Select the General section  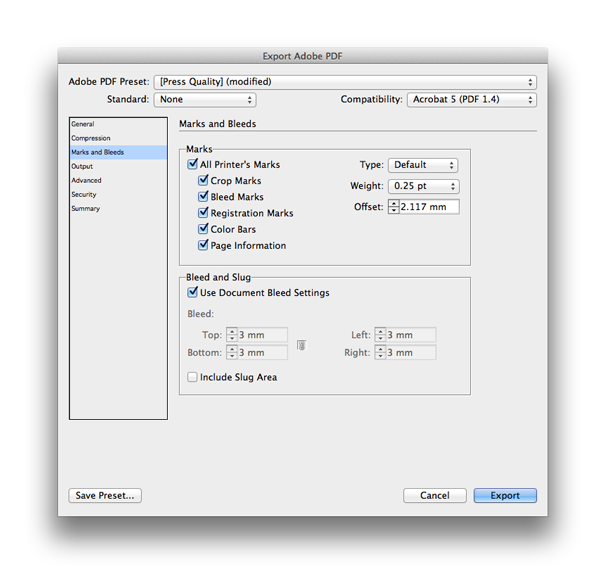[118, 124]
